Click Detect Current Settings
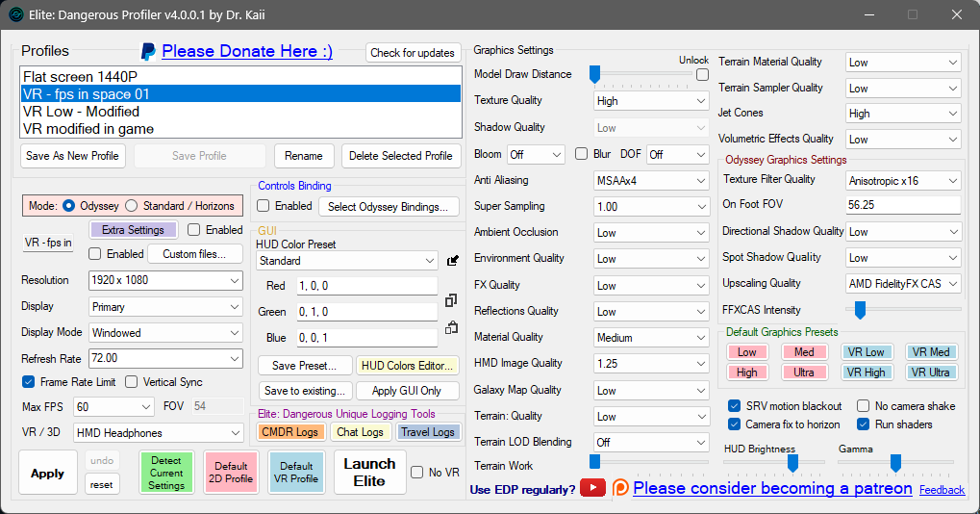The height and width of the screenshot is (514, 980). click(x=166, y=473)
